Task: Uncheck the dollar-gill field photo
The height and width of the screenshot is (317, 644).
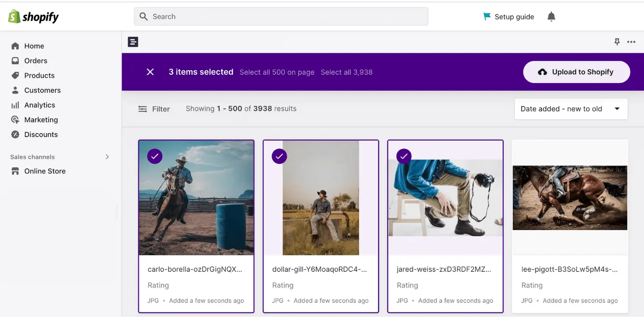Action: coord(279,156)
